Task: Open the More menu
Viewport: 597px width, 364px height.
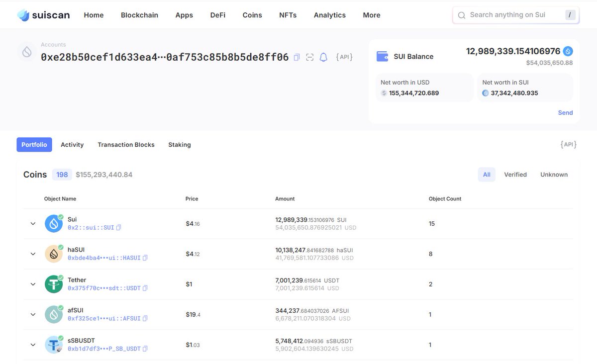Action: (x=372, y=15)
